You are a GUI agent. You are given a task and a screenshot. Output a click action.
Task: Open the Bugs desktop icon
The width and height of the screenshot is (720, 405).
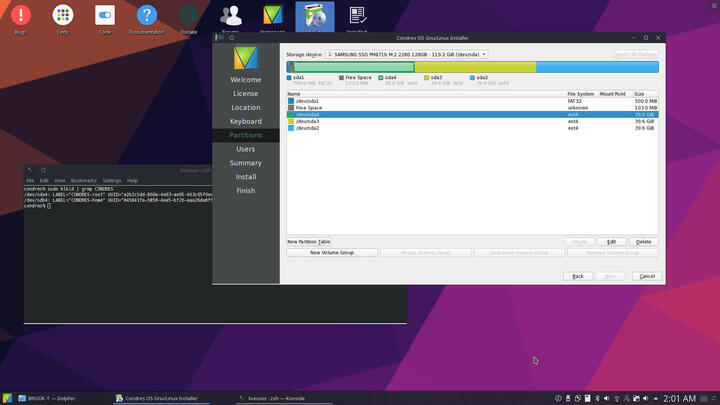point(21,19)
